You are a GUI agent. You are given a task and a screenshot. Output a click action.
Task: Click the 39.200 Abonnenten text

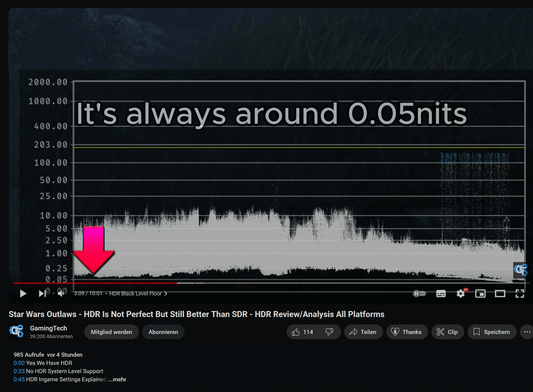(51, 336)
